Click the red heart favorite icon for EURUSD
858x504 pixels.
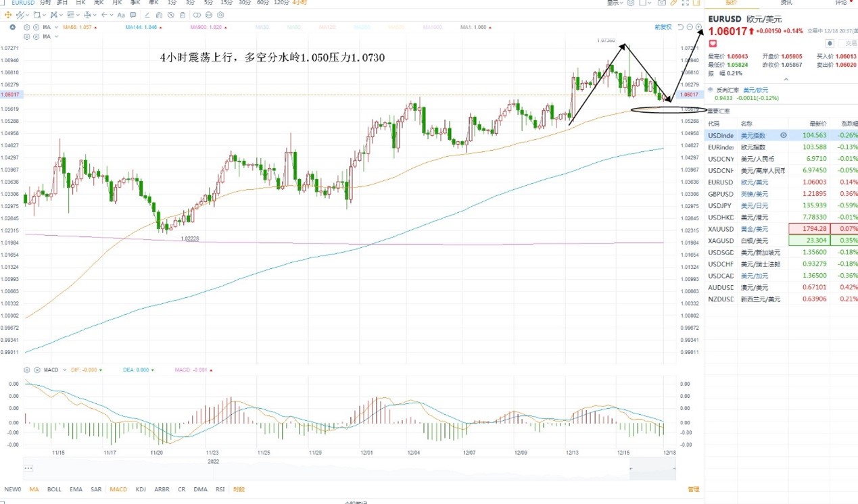713,43
